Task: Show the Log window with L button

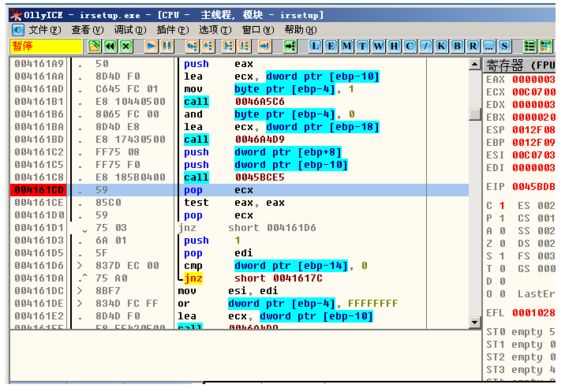Action: point(315,46)
